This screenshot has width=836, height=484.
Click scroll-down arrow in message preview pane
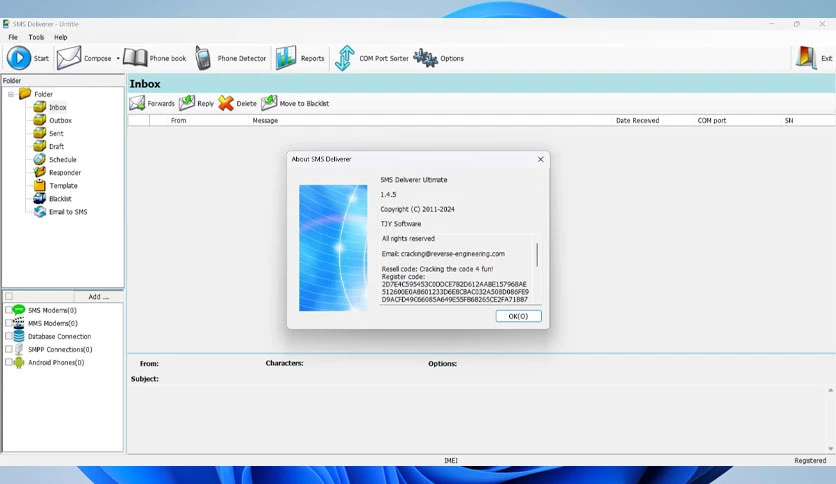pos(830,448)
